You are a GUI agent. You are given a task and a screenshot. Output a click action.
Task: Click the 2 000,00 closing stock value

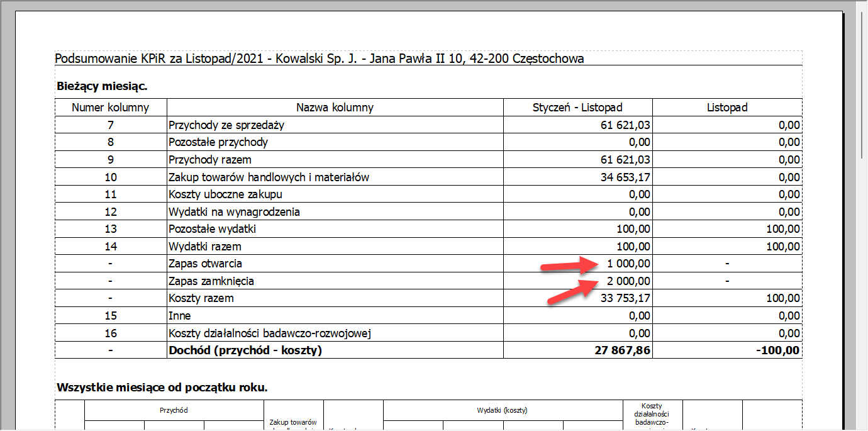[x=629, y=281]
